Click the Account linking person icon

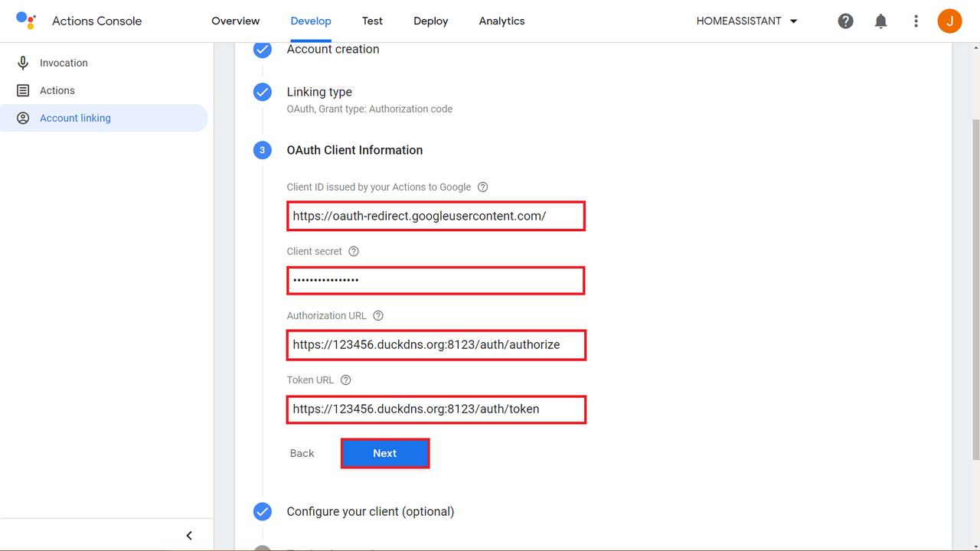point(23,118)
